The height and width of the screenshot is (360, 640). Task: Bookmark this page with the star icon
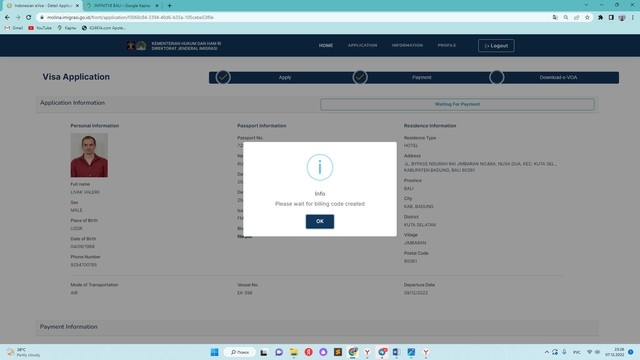click(x=587, y=18)
